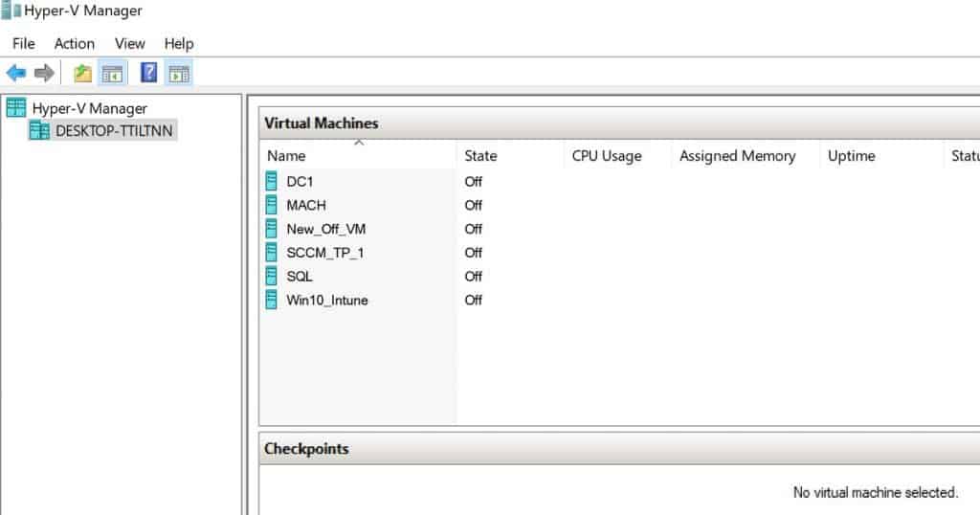Sort by the State column header
Image resolution: width=980 pixels, height=515 pixels.
(x=480, y=156)
